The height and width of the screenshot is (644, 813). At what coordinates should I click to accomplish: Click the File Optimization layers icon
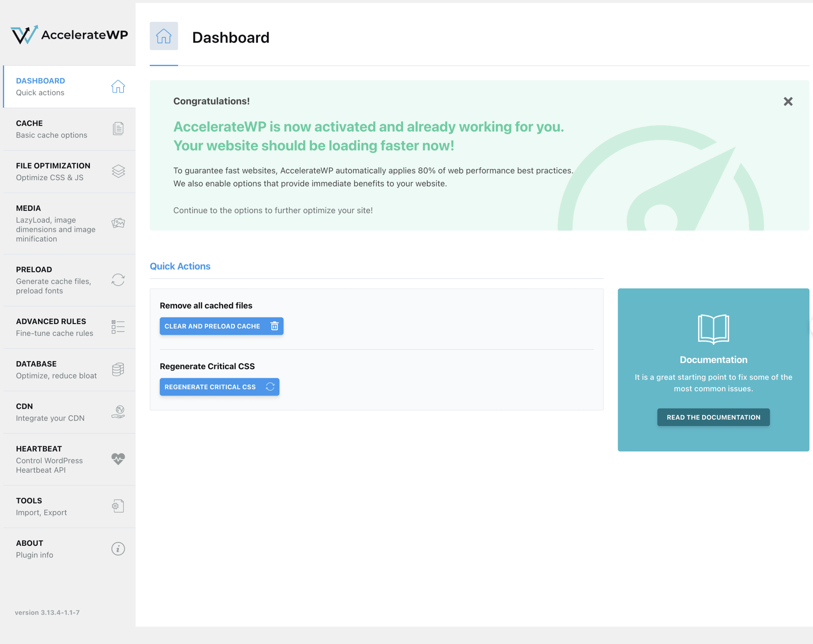point(118,171)
